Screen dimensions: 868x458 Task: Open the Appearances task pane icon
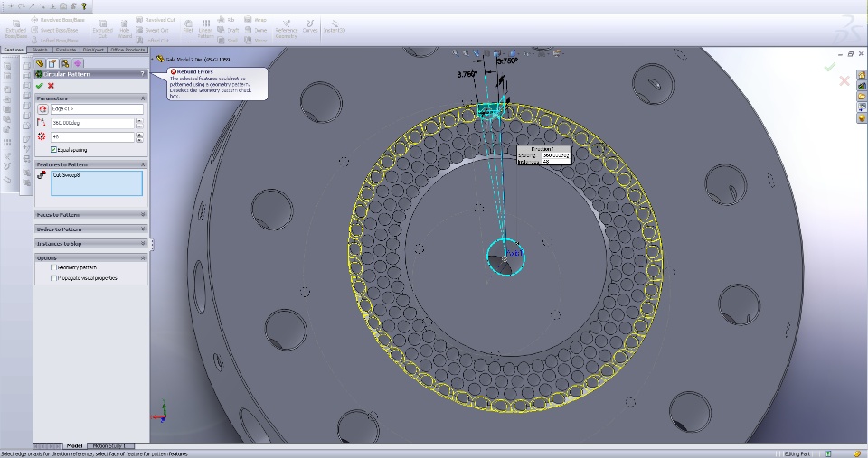(862, 117)
